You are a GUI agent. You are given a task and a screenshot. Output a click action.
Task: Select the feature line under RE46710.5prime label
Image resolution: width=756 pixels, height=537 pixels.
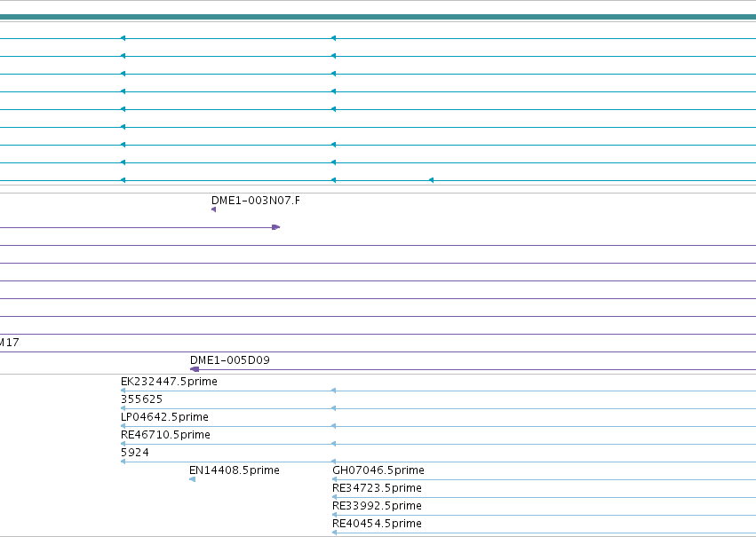(x=438, y=444)
